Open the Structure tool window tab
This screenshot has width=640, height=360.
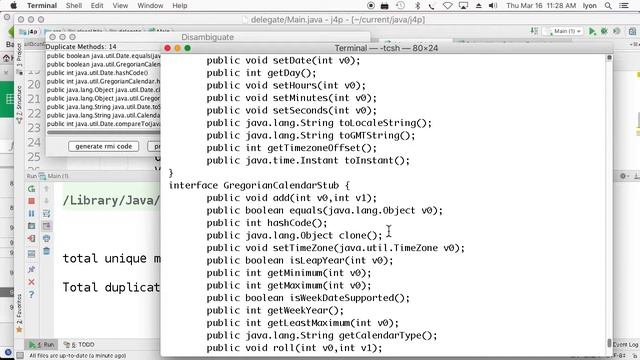19,104
